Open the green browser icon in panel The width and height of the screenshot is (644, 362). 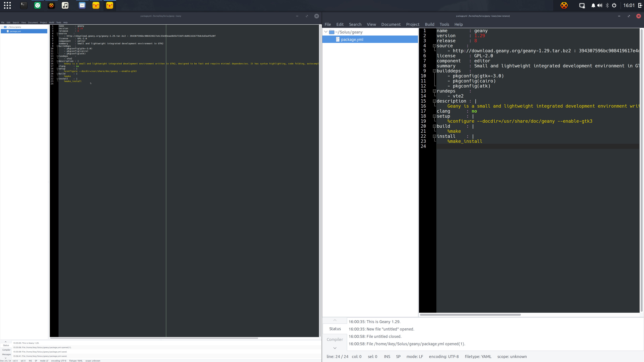click(38, 5)
